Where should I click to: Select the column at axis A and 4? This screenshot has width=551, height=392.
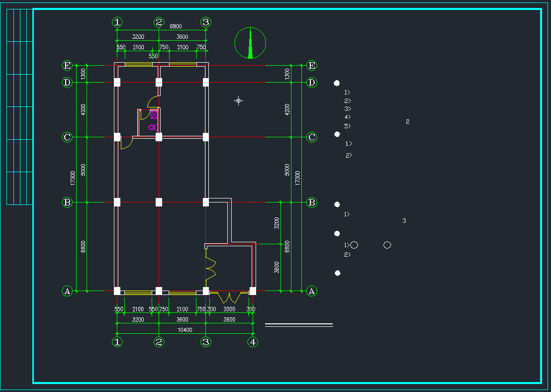(x=253, y=291)
